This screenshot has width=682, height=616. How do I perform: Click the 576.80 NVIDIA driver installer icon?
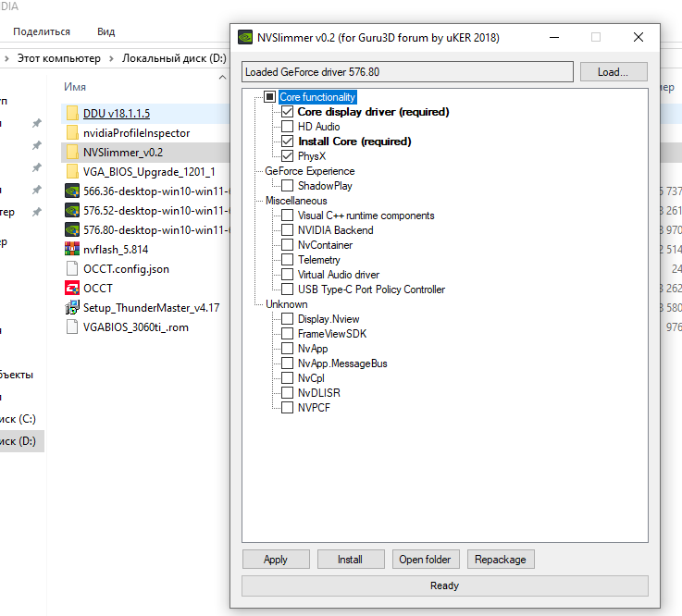pos(72,230)
